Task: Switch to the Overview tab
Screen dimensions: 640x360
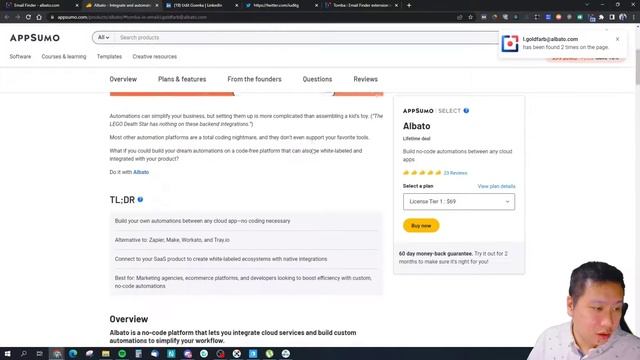Action: tap(123, 79)
